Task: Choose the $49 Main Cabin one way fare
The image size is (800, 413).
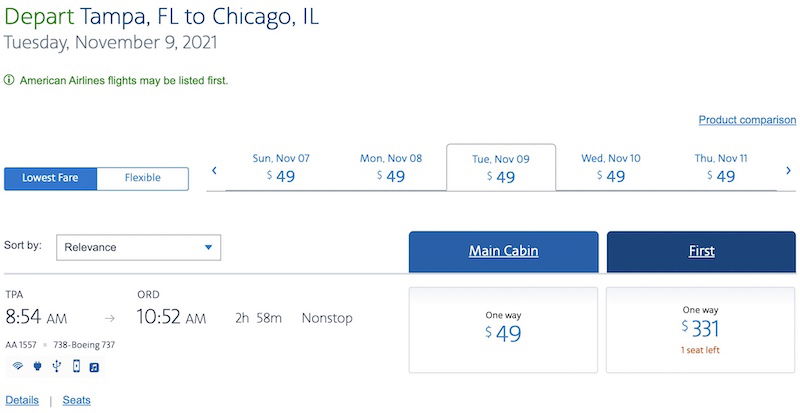Action: coord(503,330)
